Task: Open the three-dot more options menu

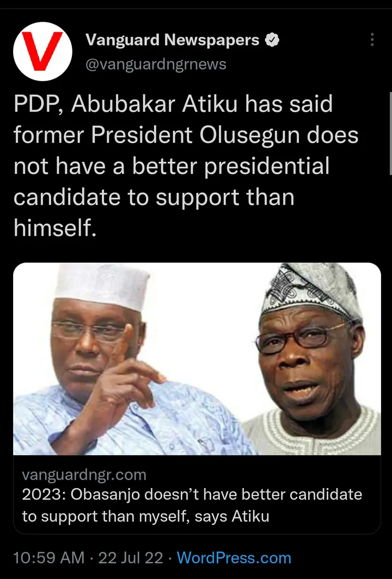Action: pyautogui.click(x=372, y=40)
